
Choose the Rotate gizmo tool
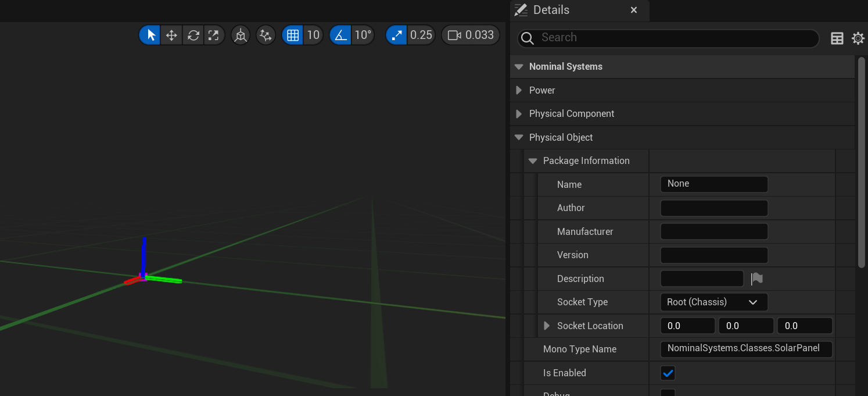(x=193, y=35)
